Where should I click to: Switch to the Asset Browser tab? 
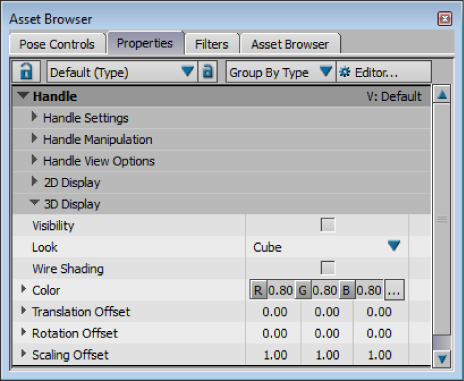pos(290,44)
